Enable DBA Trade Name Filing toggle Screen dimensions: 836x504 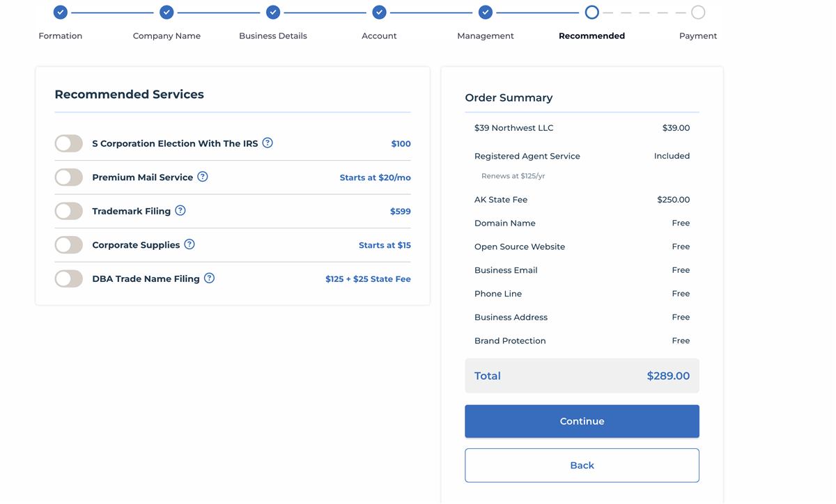(x=69, y=278)
